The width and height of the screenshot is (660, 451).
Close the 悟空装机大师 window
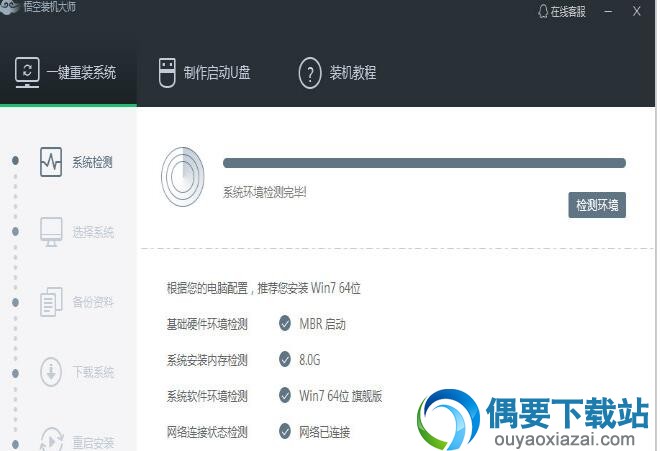pos(636,11)
